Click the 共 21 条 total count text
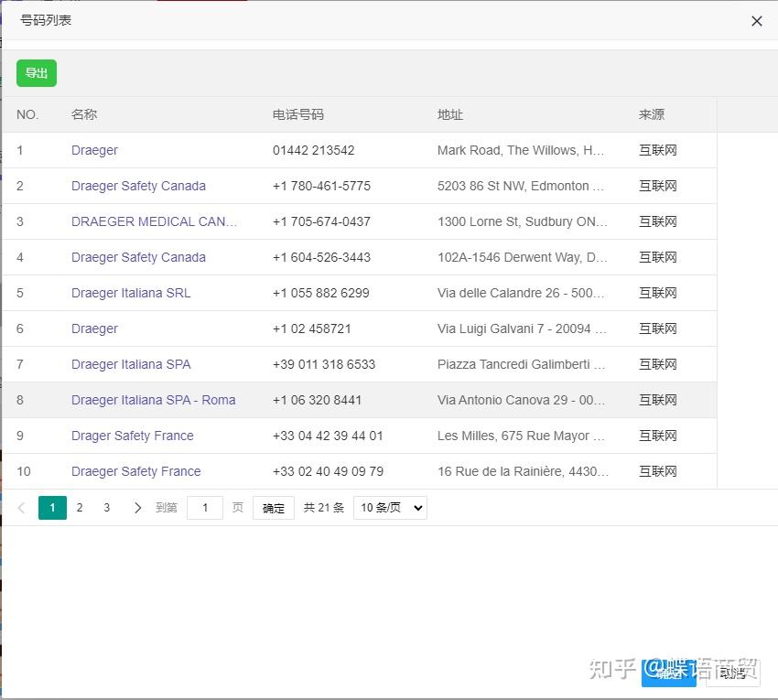778x700 pixels. [323, 508]
